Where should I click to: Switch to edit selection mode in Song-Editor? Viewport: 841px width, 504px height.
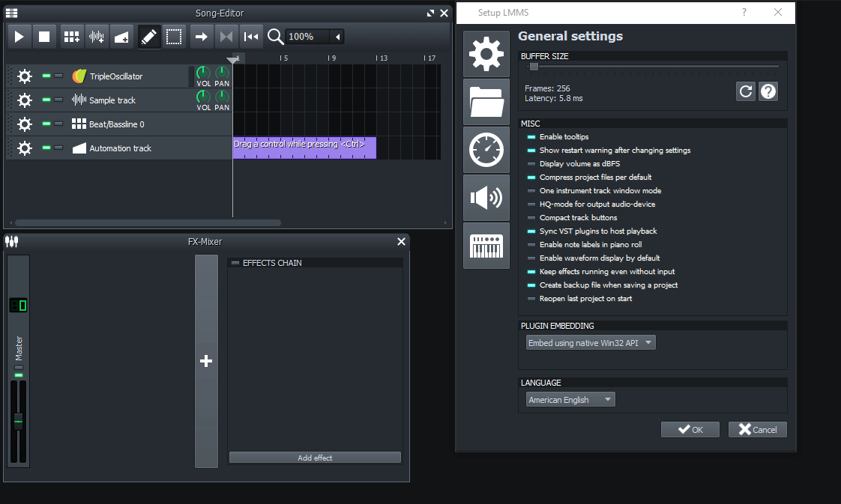(x=174, y=36)
